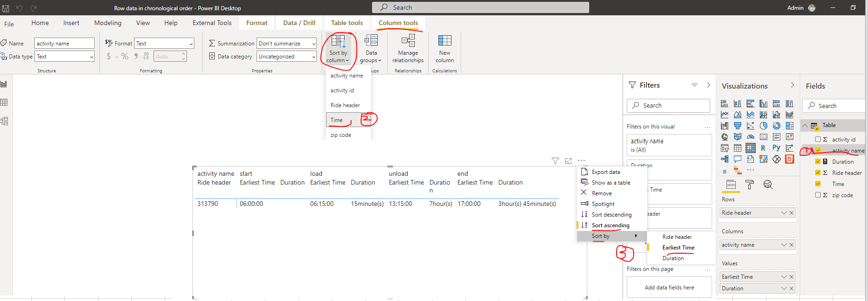The height and width of the screenshot is (301, 868).
Task: Open the Sort by column ribbon button
Action: [338, 49]
